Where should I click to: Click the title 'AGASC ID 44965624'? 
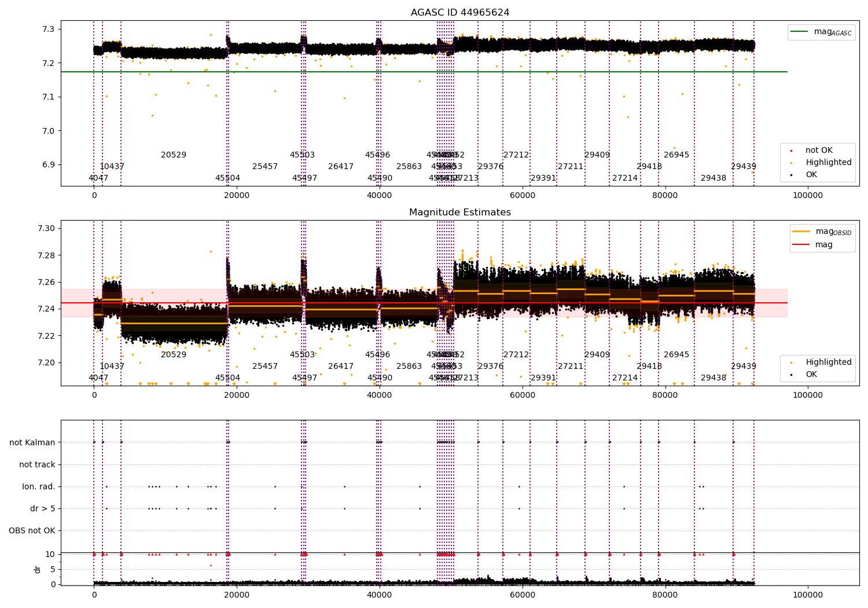tap(460, 13)
